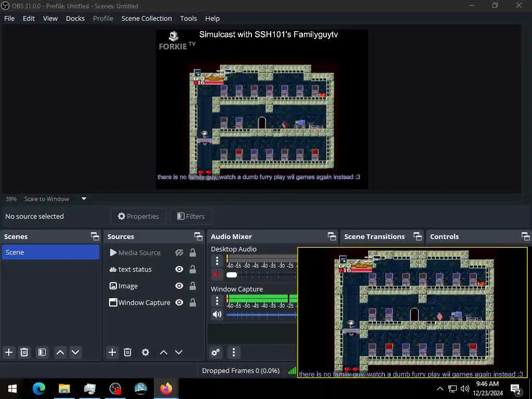The height and width of the screenshot is (399, 532).
Task: Hide the Window Capture source
Action: (x=179, y=302)
